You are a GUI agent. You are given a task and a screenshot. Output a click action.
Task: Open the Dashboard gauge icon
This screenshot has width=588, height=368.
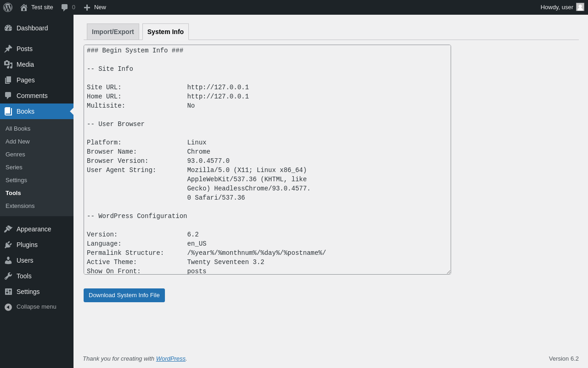point(8,28)
